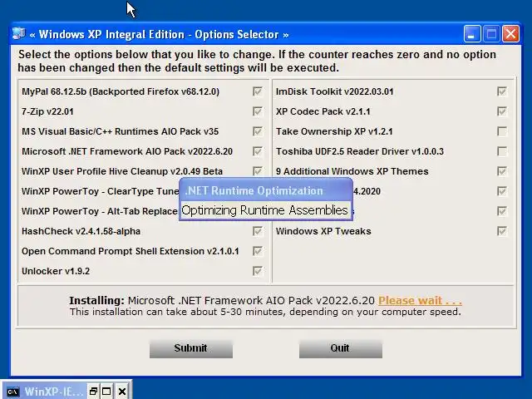
Task: Toggle Microsoft .NET Framework AIO Pack checkbox
Action: click(x=258, y=151)
